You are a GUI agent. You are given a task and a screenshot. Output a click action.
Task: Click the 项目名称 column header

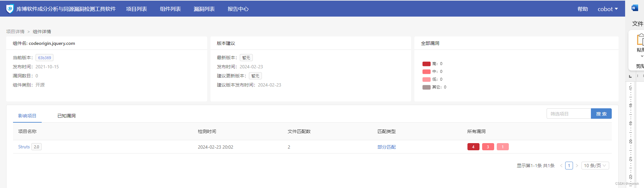27,131
